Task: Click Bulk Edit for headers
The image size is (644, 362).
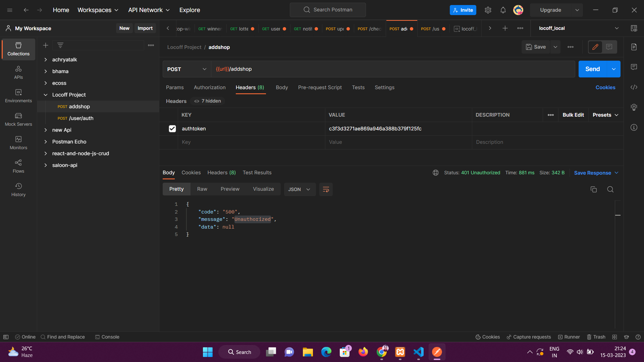Action: coord(573,115)
